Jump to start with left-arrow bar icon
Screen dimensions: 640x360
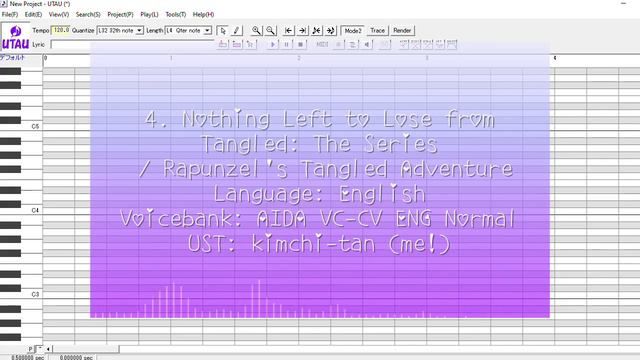click(289, 31)
